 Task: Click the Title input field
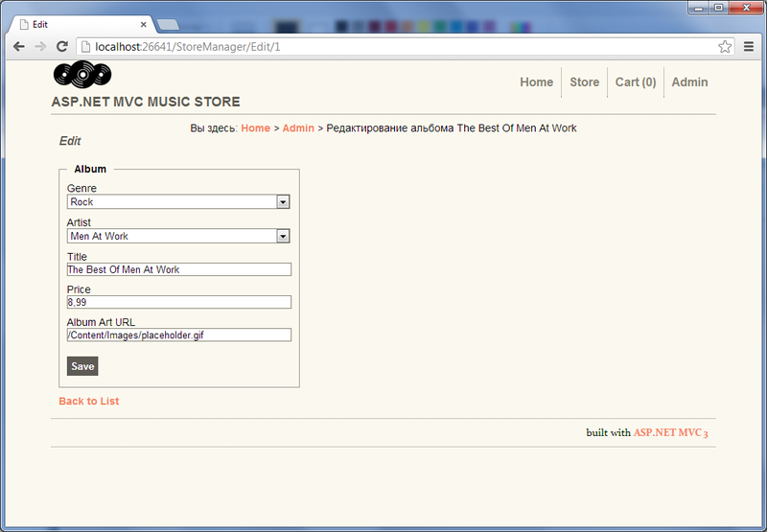[179, 269]
